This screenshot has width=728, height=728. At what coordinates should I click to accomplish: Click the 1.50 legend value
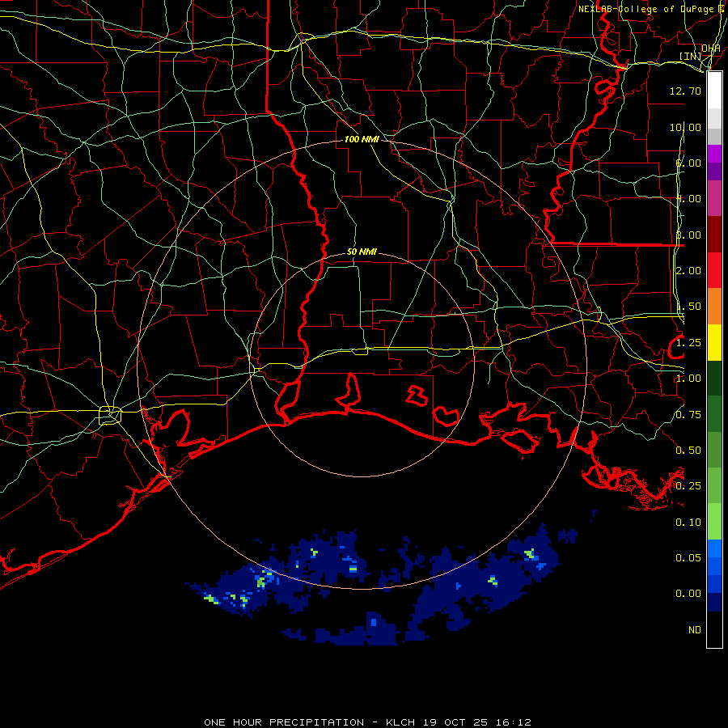(x=688, y=306)
